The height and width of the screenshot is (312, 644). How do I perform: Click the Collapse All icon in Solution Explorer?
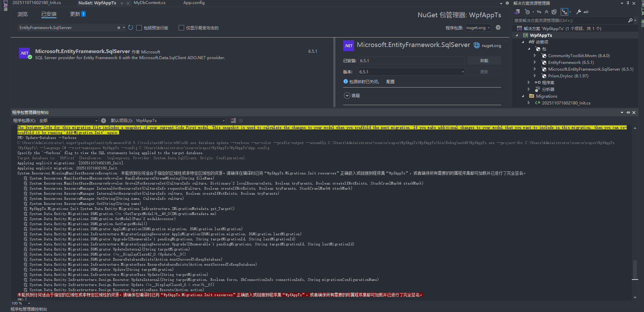(546, 12)
